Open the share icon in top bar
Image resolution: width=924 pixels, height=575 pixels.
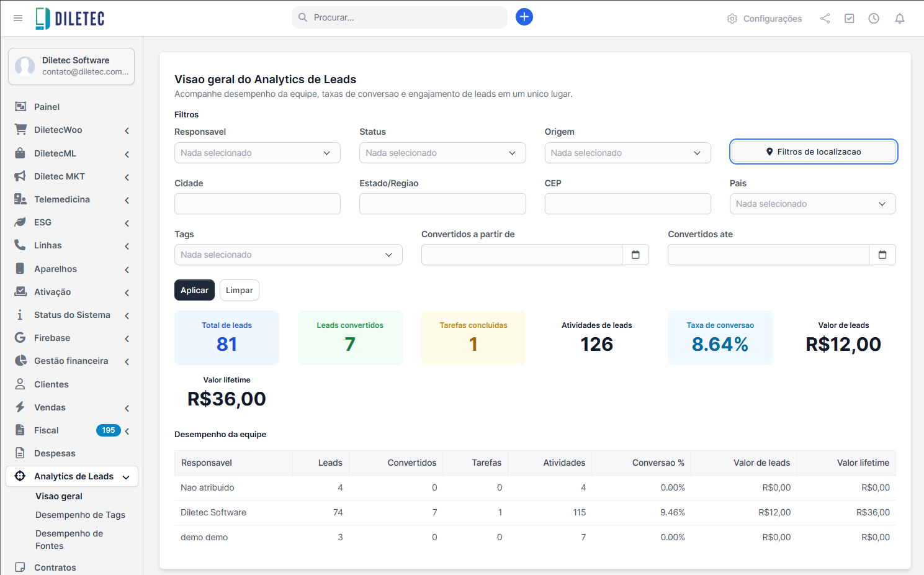[x=825, y=19]
